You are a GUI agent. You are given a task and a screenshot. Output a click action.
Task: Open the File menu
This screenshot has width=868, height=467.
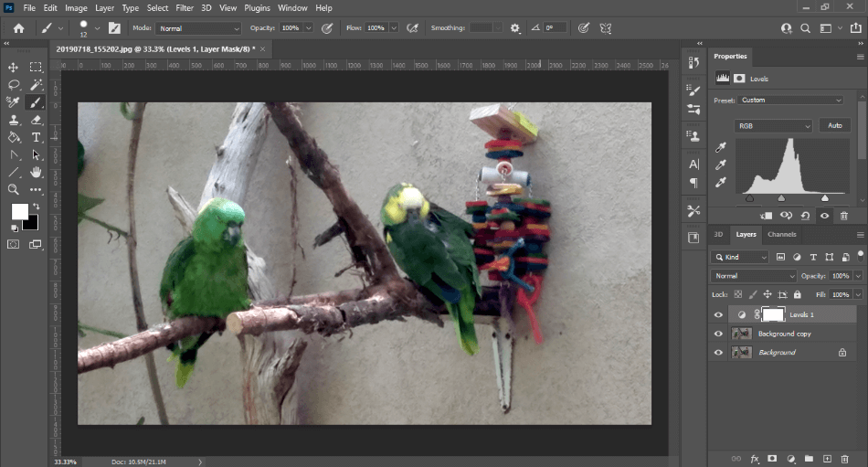click(x=29, y=7)
